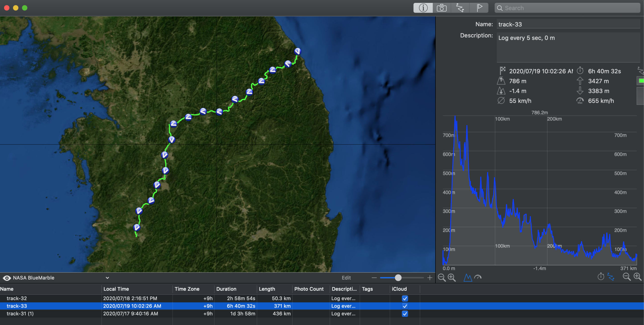Screen dimensions: 644x325
Task: Click the start time checkered flag icon
Action: [x=502, y=71]
